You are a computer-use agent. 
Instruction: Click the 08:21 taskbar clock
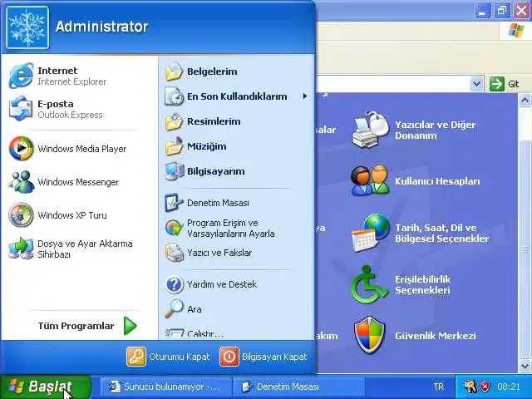tap(509, 387)
